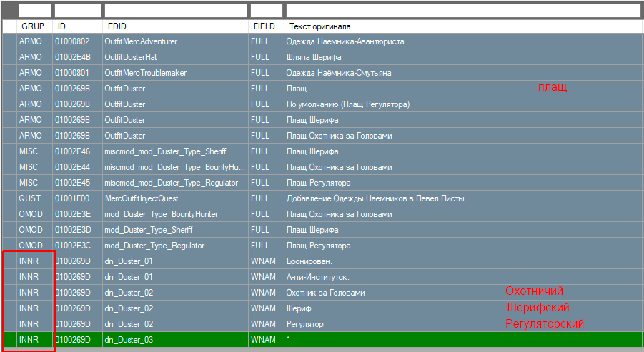Select the Анти-Институтск. text cell
The height and width of the screenshot is (352, 644).
point(463,277)
